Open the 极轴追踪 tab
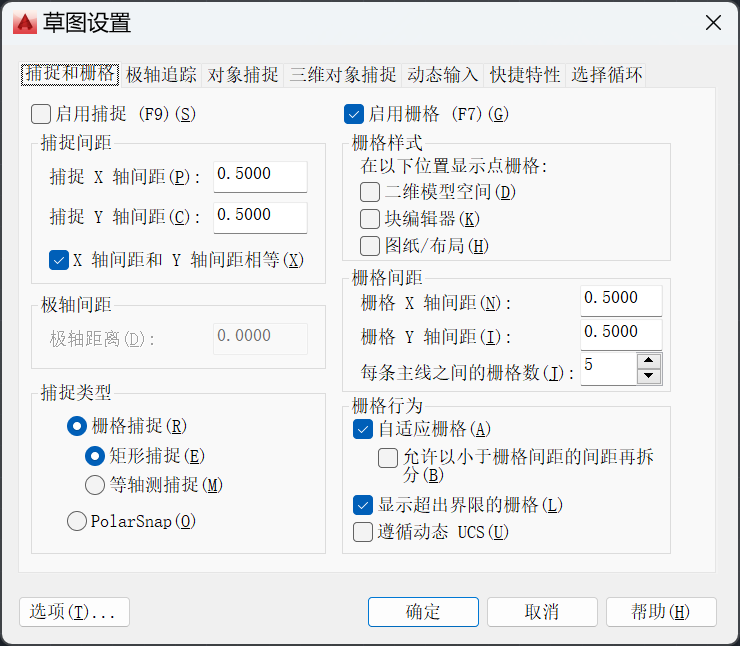This screenshot has height=646, width=740. (x=161, y=75)
